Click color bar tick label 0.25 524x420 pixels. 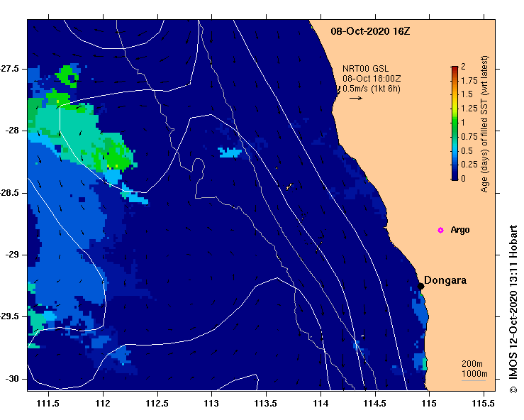(469, 165)
